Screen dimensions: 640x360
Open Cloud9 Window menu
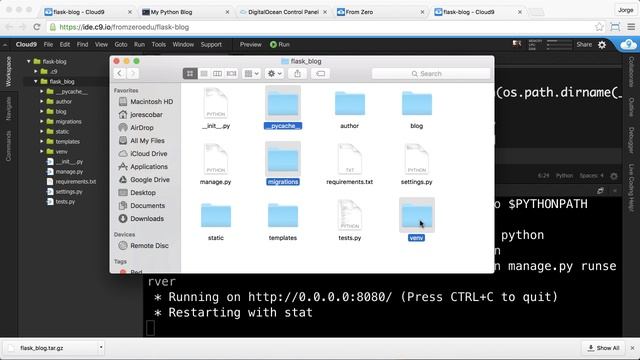point(183,44)
